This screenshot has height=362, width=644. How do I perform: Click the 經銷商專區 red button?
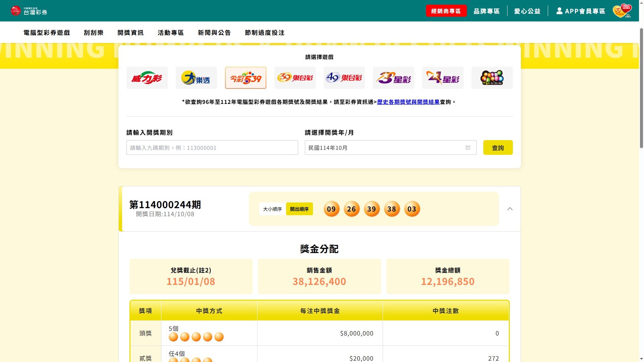point(446,11)
